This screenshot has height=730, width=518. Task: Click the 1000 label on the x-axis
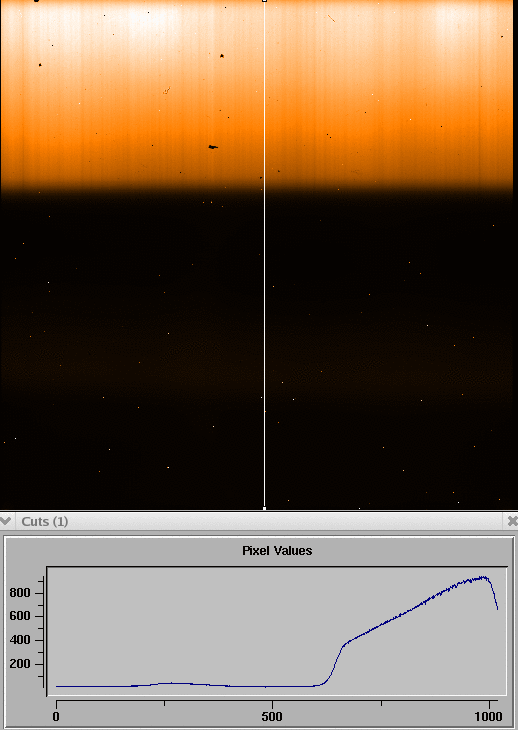pyautogui.click(x=488, y=716)
